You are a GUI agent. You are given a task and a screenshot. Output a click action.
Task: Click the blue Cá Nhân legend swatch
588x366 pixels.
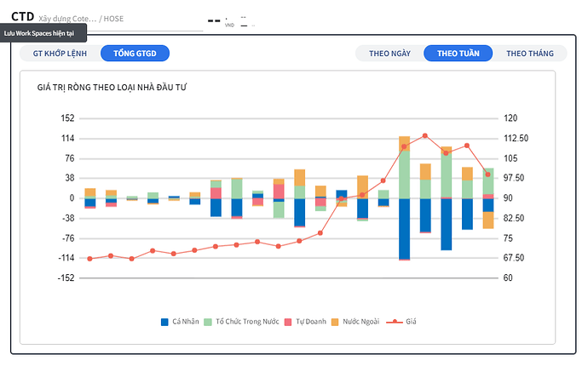(164, 322)
